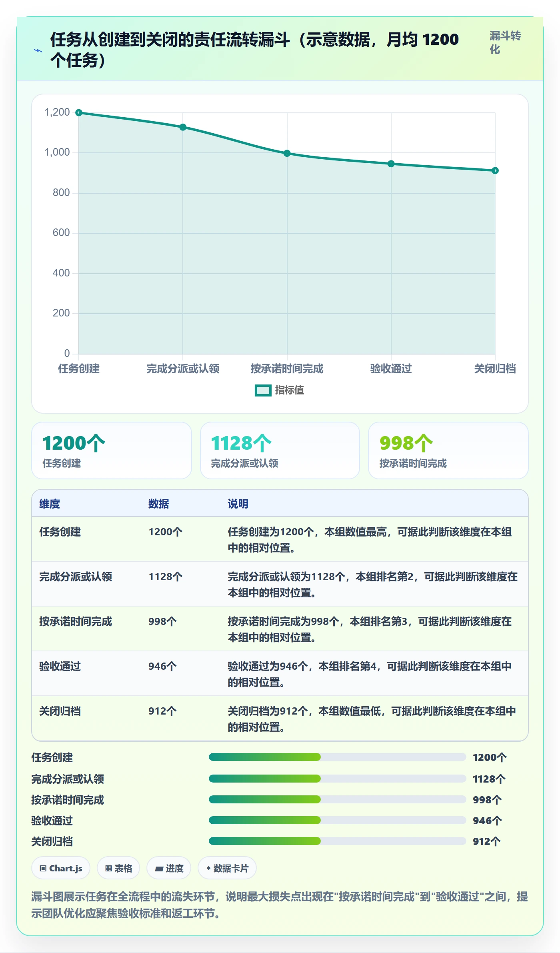Click the 完成分派或认领 progress bar
Viewport: 560px width, 953px height.
[x=337, y=779]
